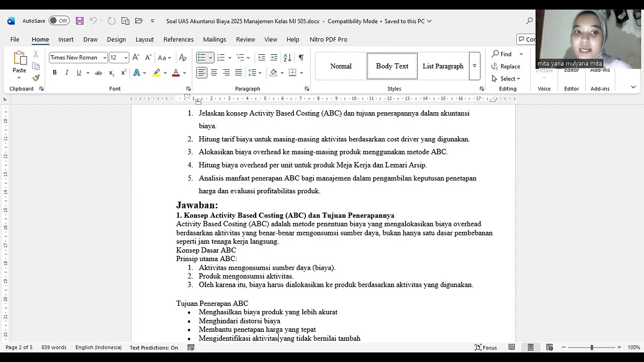Increase font size with the grow button
This screenshot has height=362, width=644.
[136, 58]
